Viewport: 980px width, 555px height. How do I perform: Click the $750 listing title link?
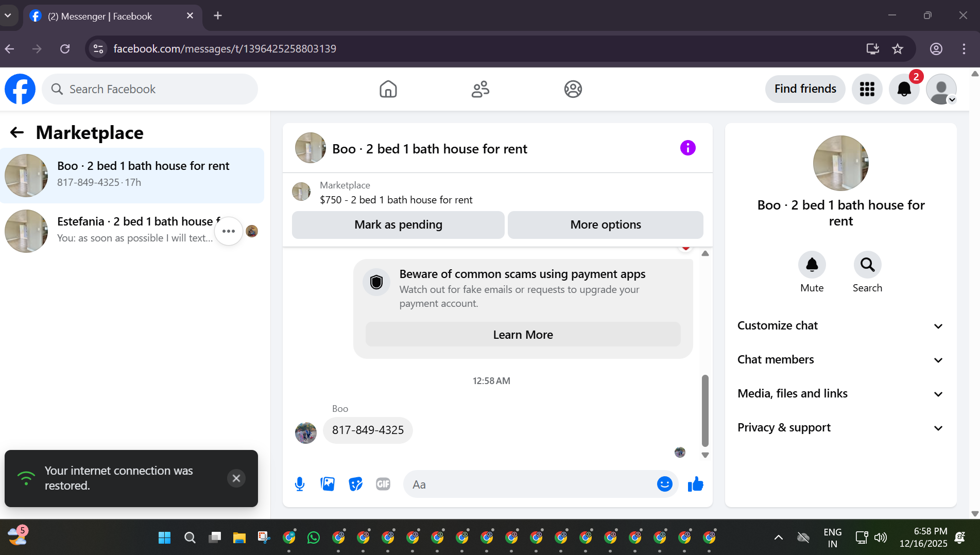[x=396, y=200]
